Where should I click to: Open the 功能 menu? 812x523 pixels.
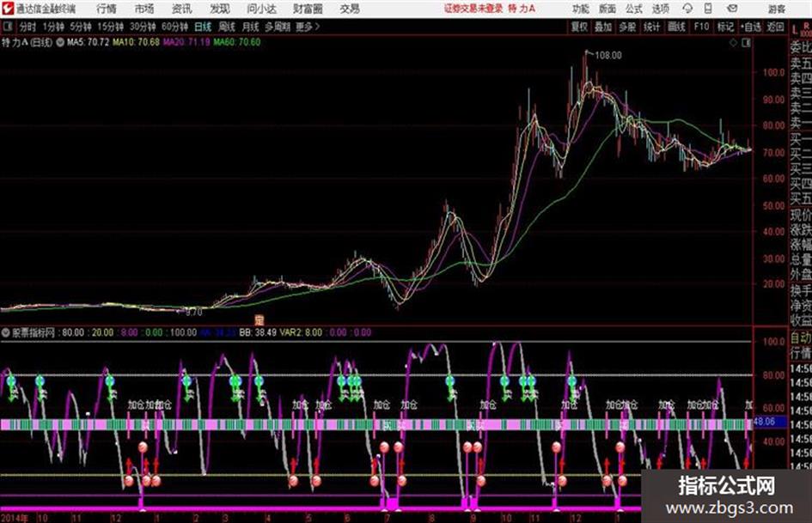(x=581, y=9)
